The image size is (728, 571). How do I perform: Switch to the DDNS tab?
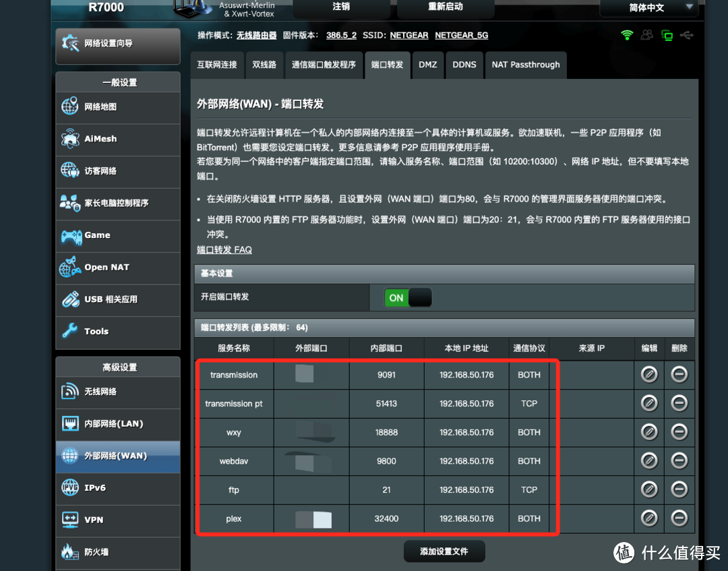(x=464, y=65)
